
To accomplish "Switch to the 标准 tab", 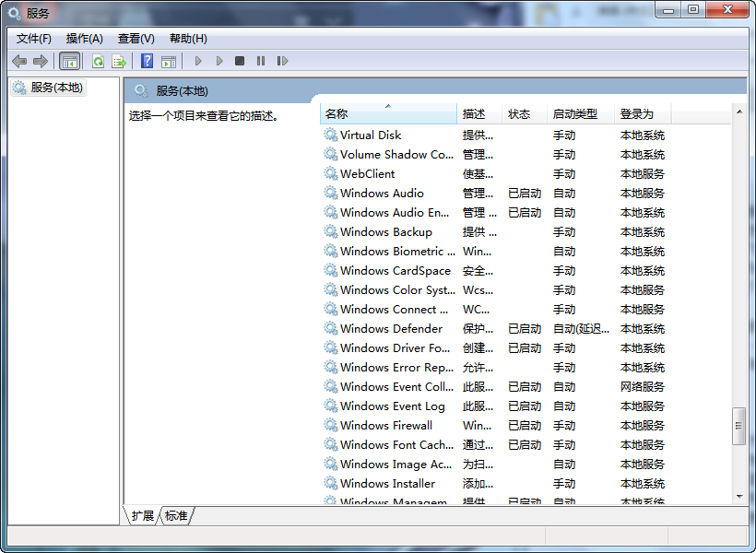I will tap(176, 516).
